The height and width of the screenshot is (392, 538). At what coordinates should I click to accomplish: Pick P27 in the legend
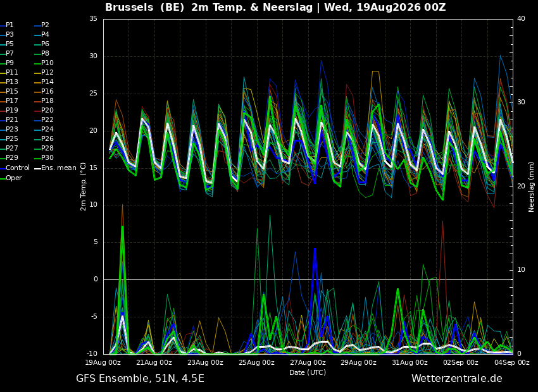coord(9,148)
